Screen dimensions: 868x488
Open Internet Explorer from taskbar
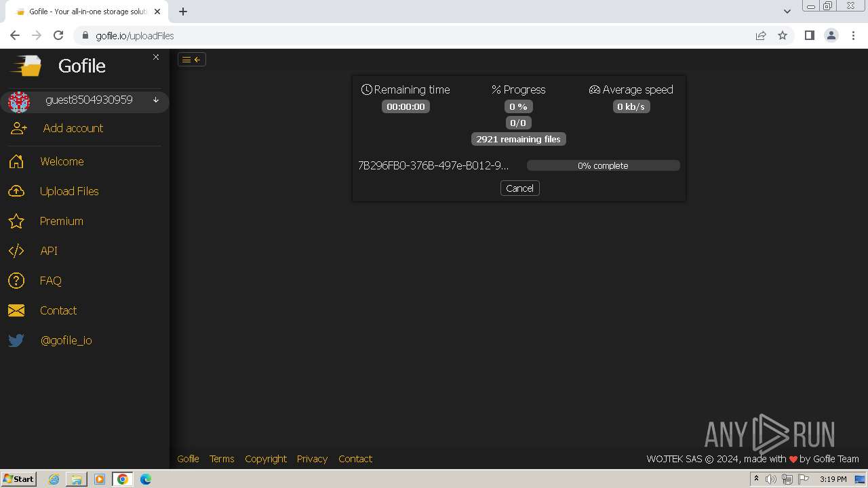[54, 479]
